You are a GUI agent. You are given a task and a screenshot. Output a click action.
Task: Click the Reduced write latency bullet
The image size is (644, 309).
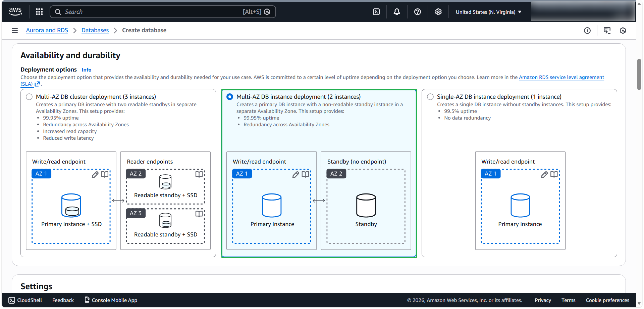click(68, 138)
